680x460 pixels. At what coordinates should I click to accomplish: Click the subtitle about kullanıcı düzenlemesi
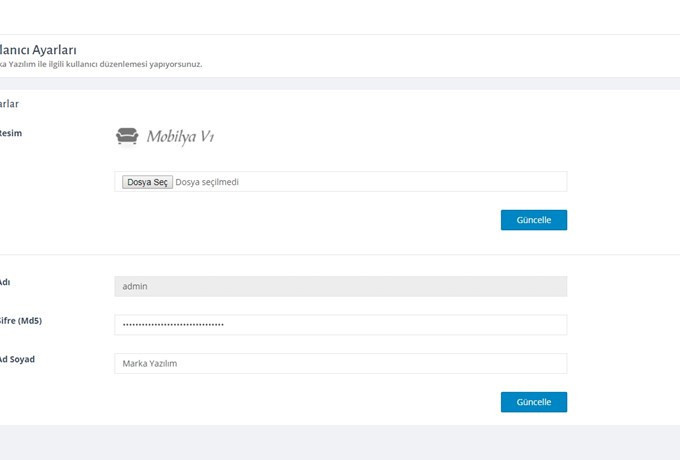point(100,65)
